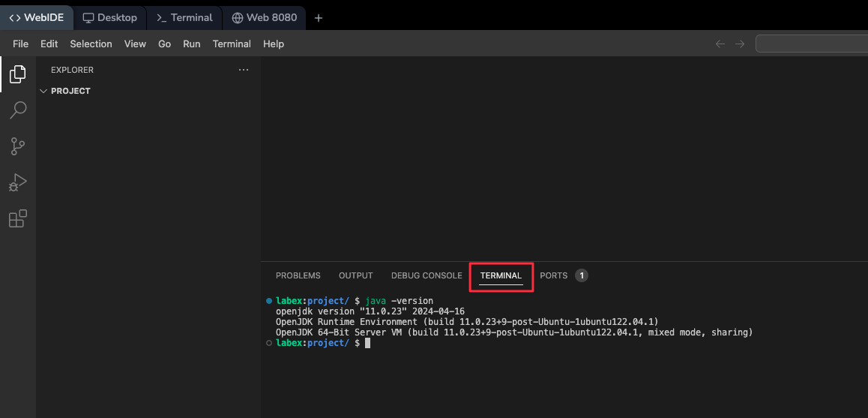Image resolution: width=868 pixels, height=418 pixels.
Task: Open the Search magnifier icon
Action: pos(18,110)
